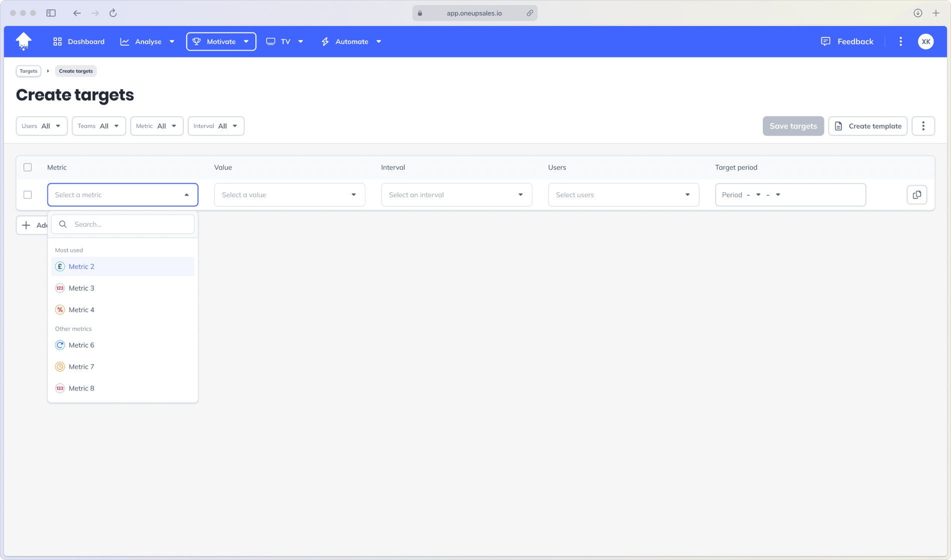Open the Select a value dropdown
The height and width of the screenshot is (560, 951).
pyautogui.click(x=289, y=195)
